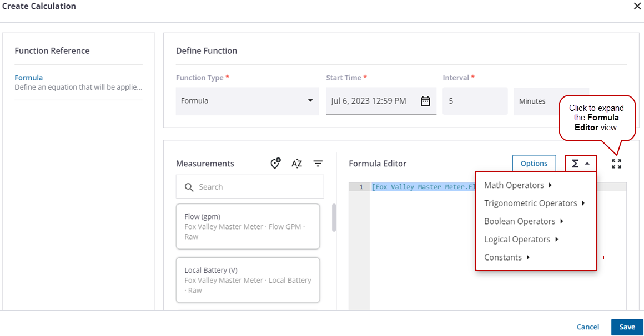The image size is (644, 336).
Task: Open the Function Type dropdown
Action: (x=247, y=101)
